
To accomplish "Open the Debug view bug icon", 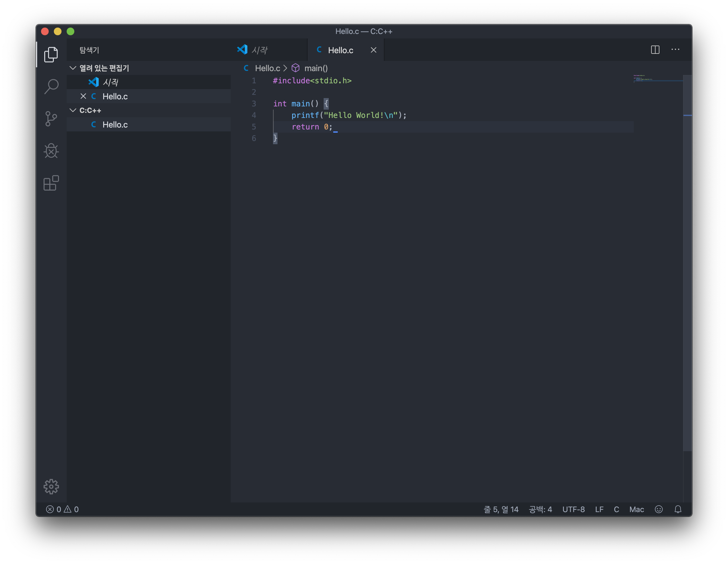I will click(51, 151).
